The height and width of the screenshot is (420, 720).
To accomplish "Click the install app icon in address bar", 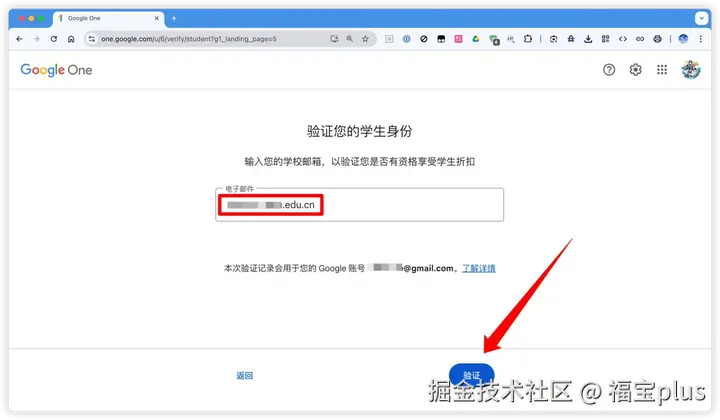I will tap(334, 39).
